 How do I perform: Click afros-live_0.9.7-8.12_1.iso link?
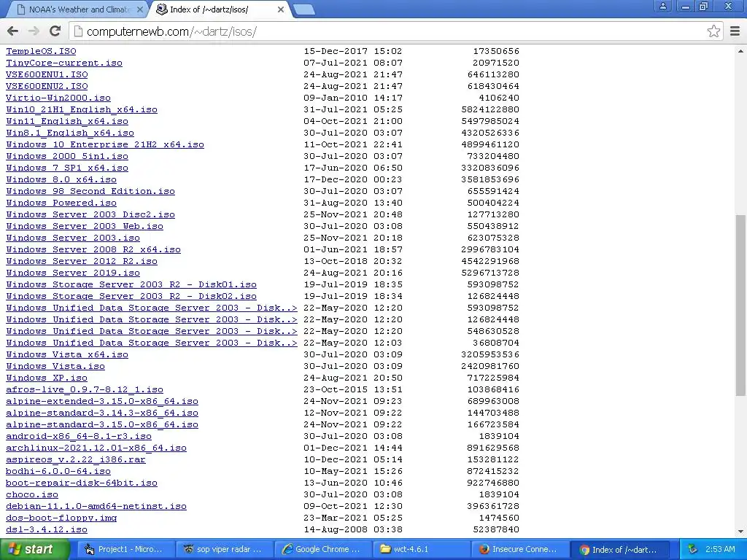tap(85, 389)
